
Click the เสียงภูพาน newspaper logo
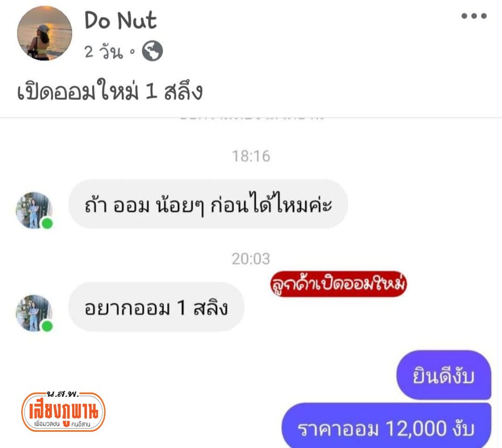[x=63, y=411]
